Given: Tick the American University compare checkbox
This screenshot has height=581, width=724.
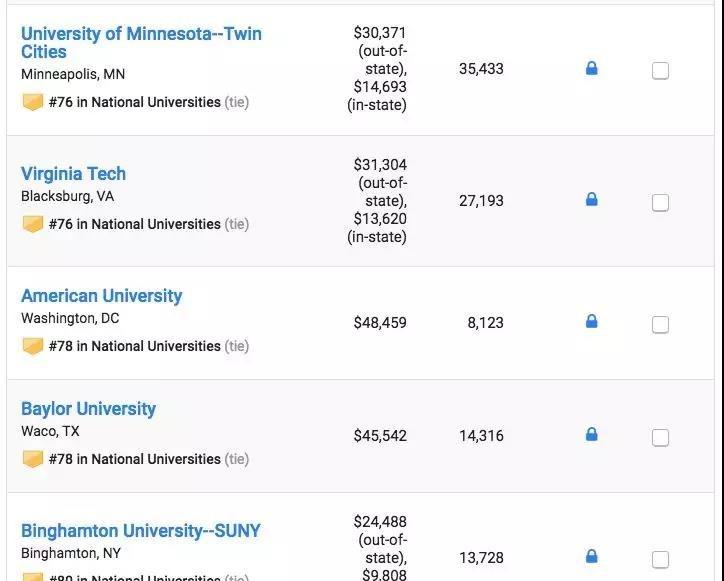Looking at the screenshot, I should pyautogui.click(x=660, y=325).
